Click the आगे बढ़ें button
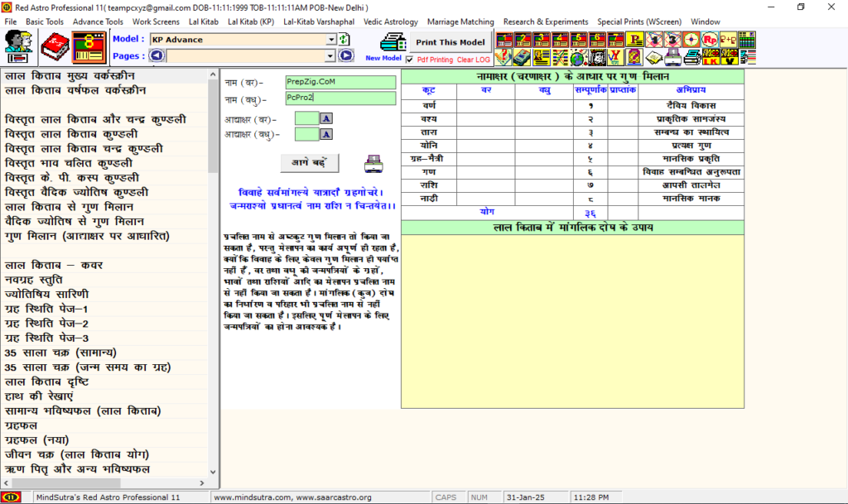Image resolution: width=848 pixels, height=504 pixels. (x=310, y=162)
